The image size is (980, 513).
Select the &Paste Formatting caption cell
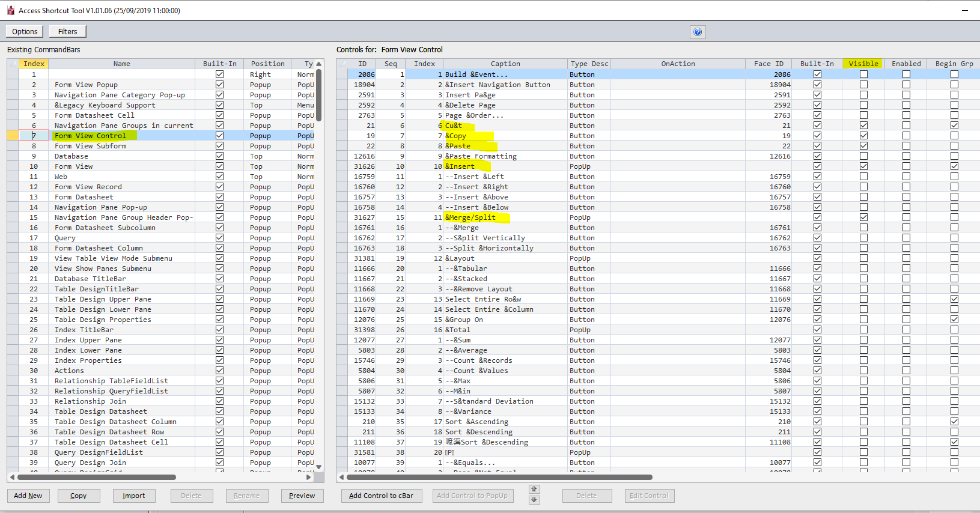(505, 156)
